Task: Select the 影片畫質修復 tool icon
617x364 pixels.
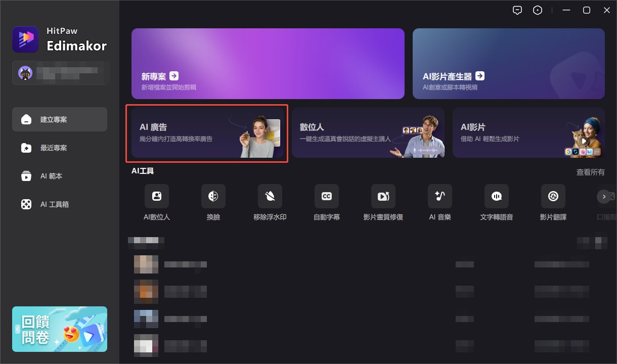Action: point(383,196)
